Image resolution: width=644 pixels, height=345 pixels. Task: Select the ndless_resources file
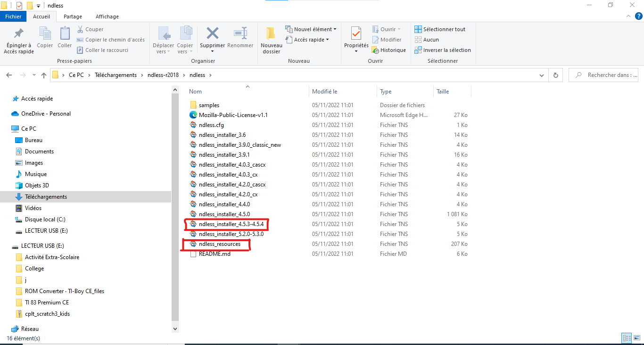[x=219, y=244]
